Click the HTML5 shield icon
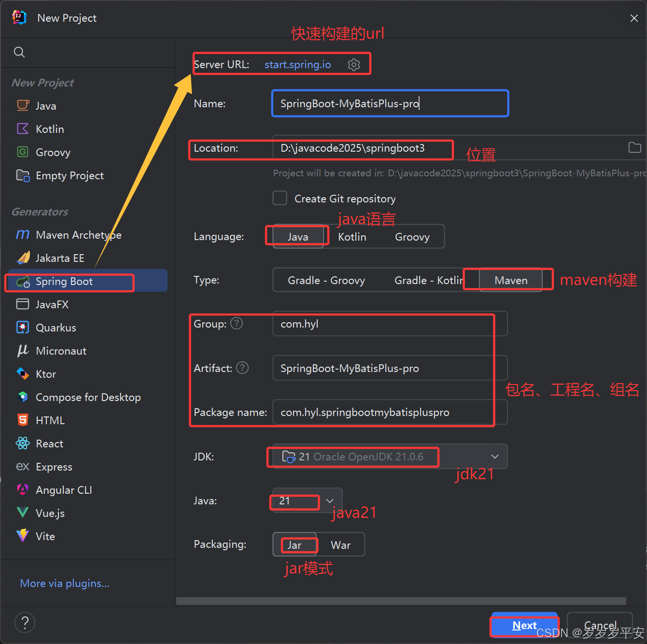 (23, 420)
